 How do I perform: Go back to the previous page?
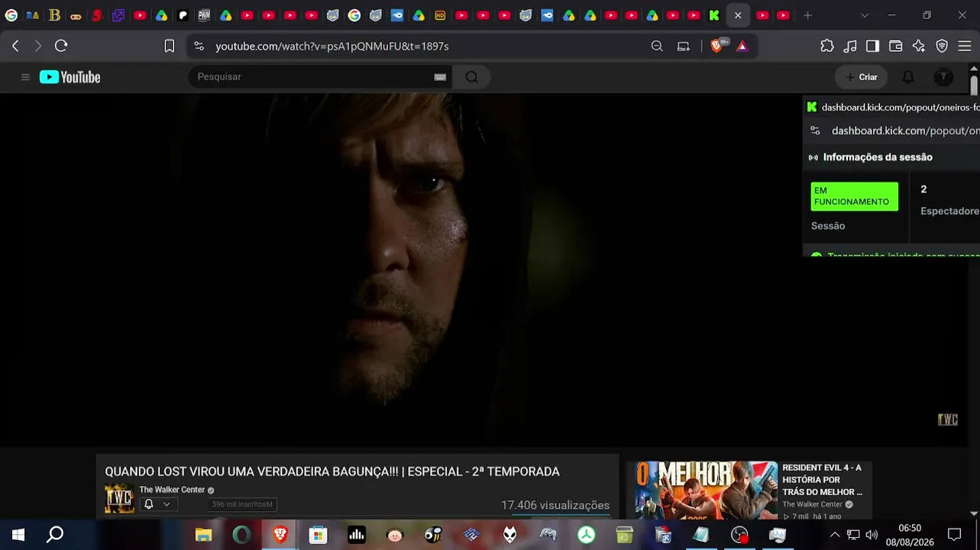point(15,46)
